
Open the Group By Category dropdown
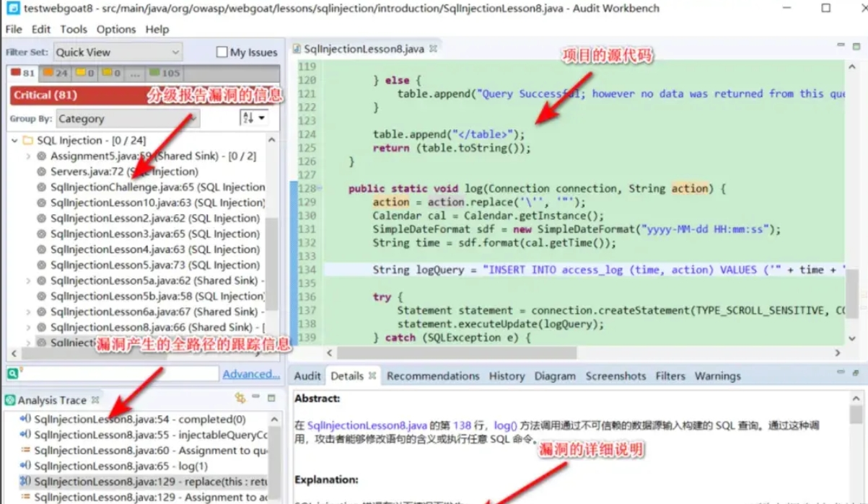[128, 118]
